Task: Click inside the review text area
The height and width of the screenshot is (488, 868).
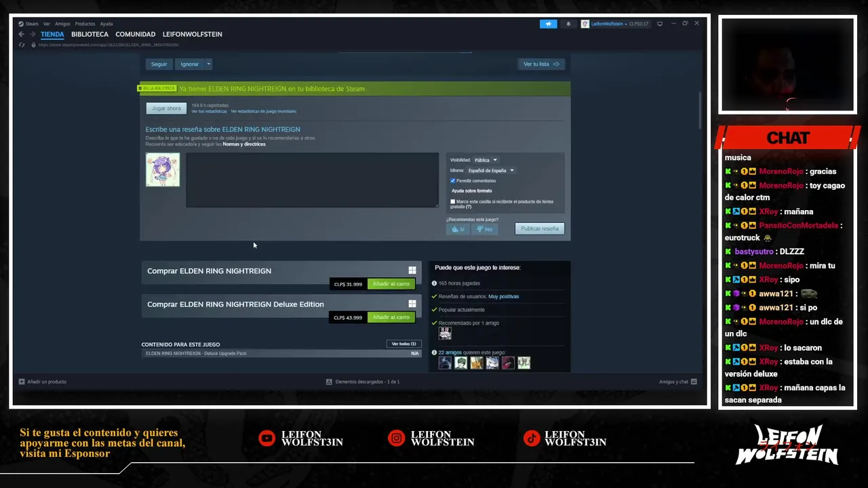Action: 313,180
